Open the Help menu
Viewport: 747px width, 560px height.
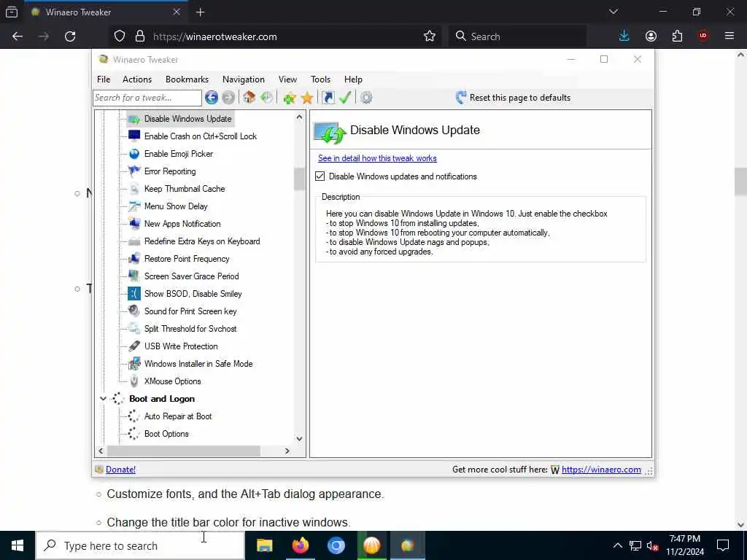tap(354, 79)
